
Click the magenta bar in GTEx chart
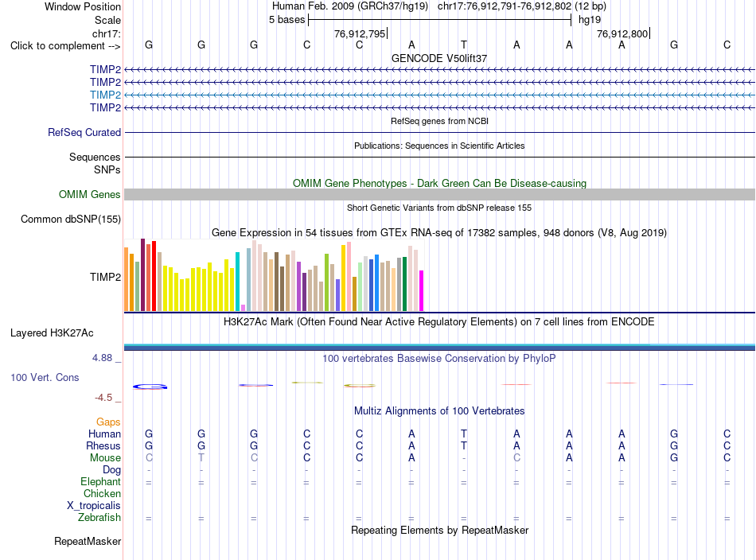[422, 290]
